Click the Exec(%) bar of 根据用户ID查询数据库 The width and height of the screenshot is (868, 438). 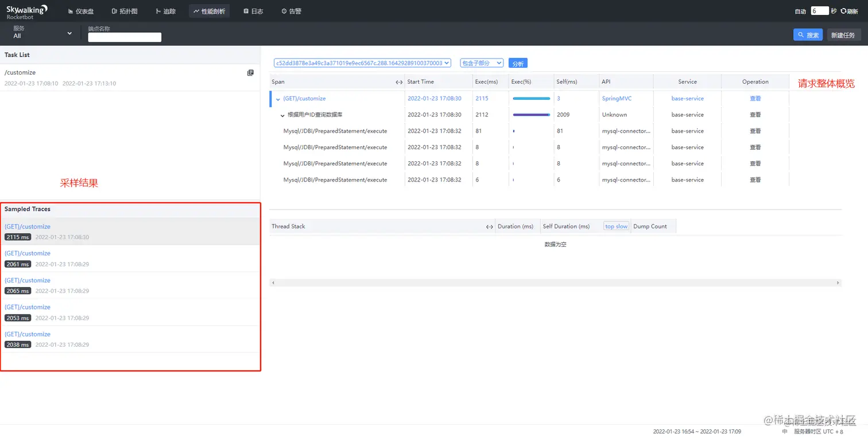point(531,115)
